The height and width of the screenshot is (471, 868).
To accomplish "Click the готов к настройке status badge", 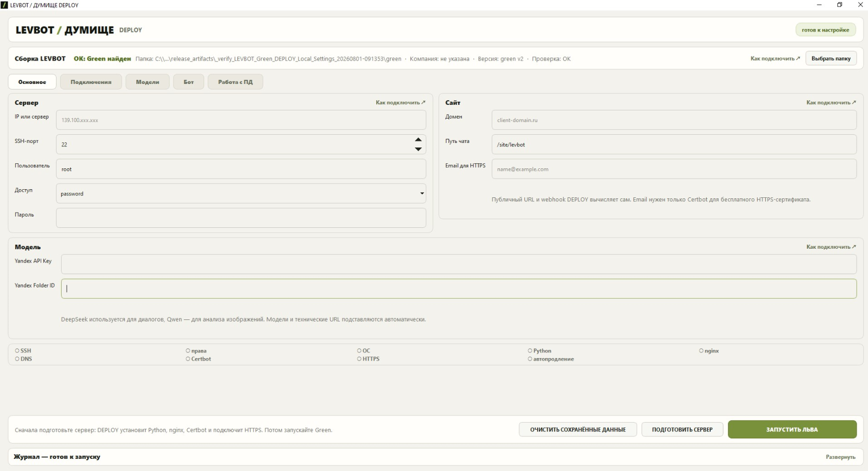I will [x=825, y=30].
